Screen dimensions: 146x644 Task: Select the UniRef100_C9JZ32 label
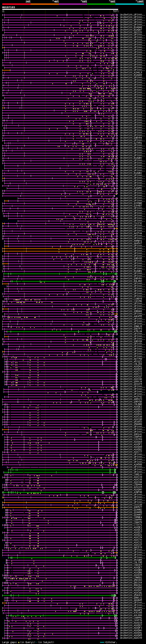(131, 223)
